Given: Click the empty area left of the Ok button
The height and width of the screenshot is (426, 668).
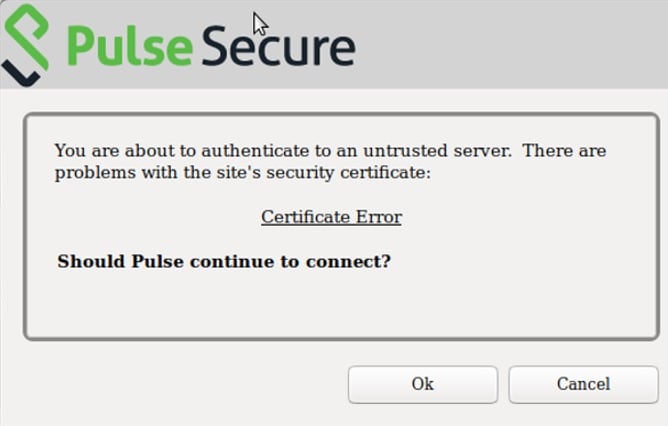Looking at the screenshot, I should 180,384.
